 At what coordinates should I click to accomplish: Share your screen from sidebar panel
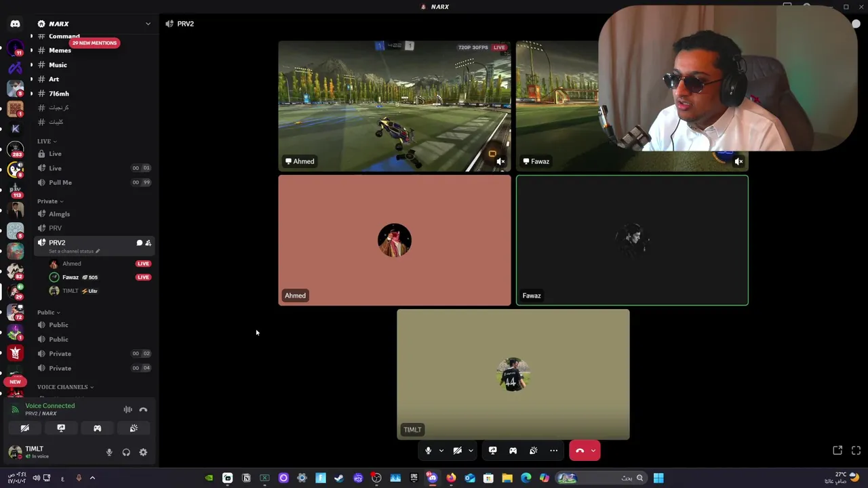pyautogui.click(x=61, y=428)
